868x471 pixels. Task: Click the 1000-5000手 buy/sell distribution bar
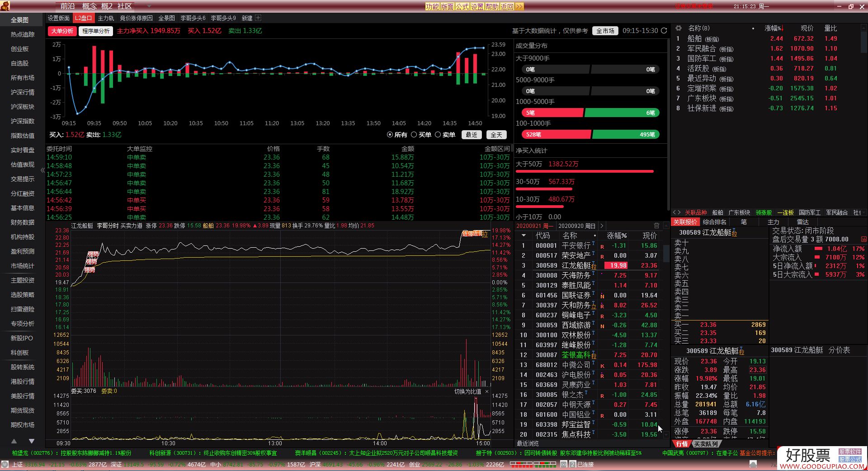click(x=590, y=113)
